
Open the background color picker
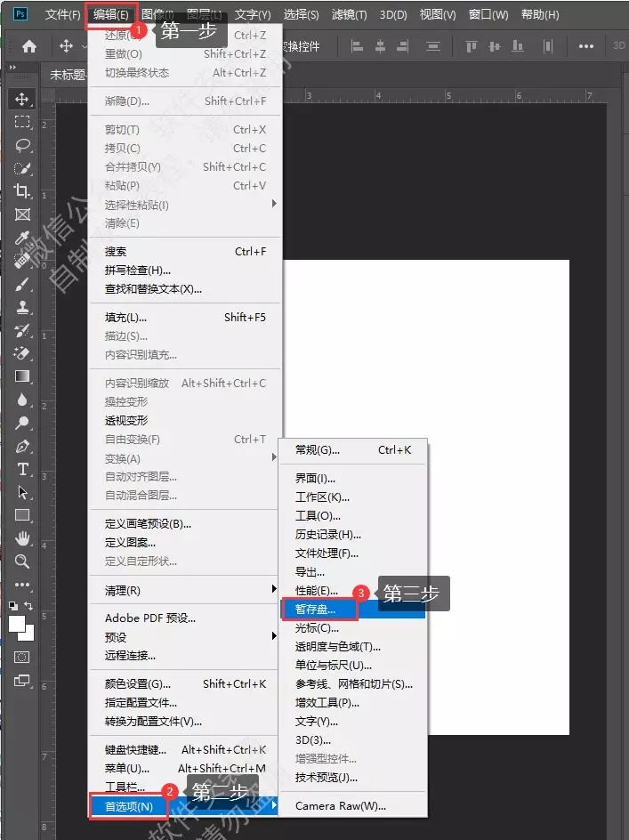[28, 634]
